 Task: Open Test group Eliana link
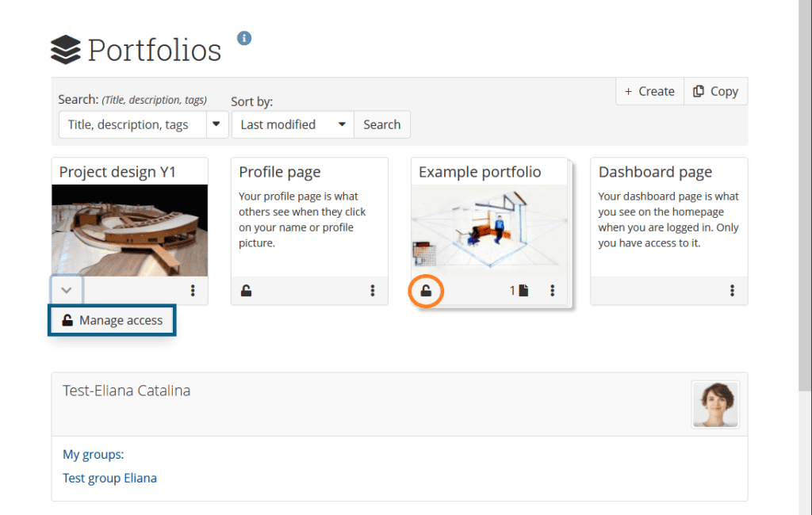109,478
